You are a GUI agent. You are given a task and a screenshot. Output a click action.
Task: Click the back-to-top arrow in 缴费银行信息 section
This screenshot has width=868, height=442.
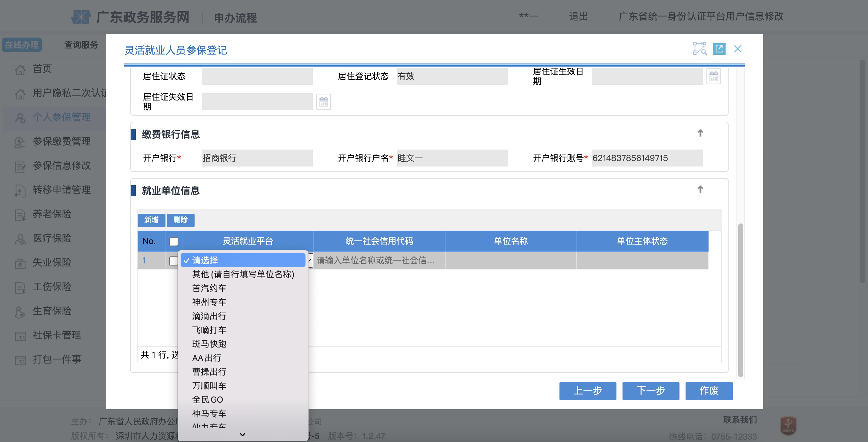[700, 133]
